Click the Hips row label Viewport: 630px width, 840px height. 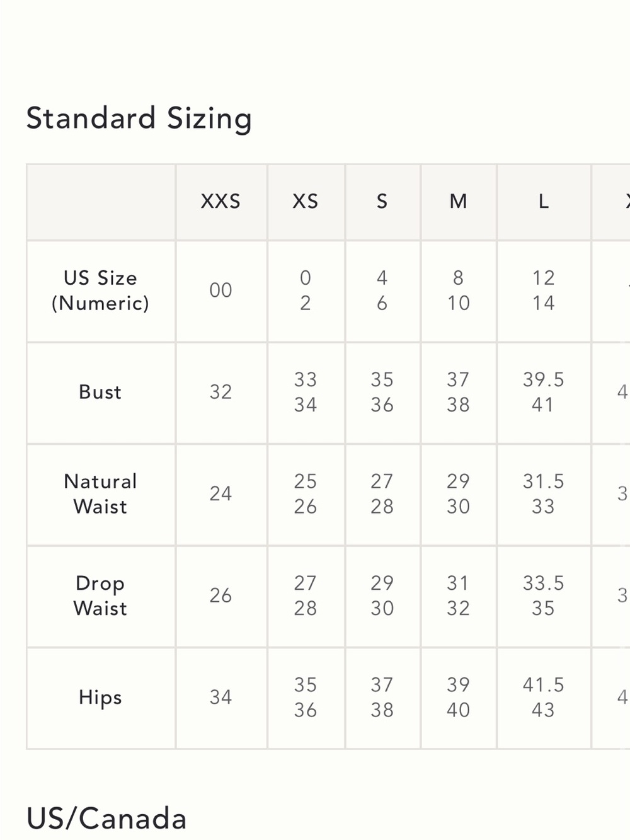click(x=101, y=698)
